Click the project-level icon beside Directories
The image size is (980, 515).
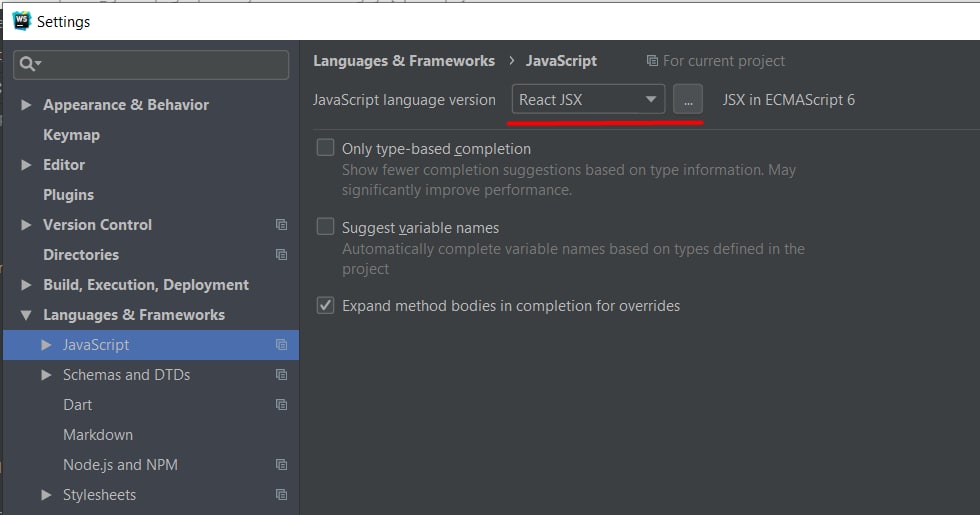(x=281, y=254)
